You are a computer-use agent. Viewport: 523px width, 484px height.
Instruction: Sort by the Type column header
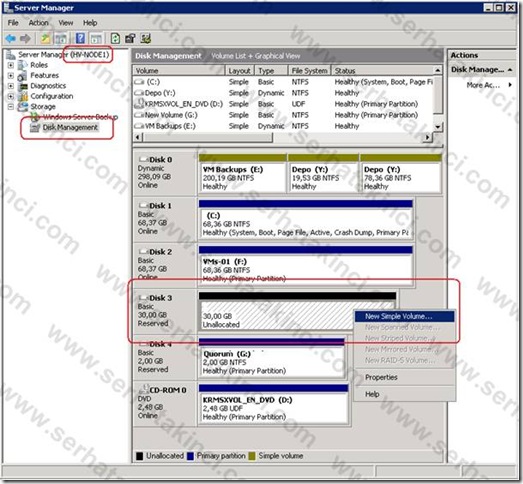click(271, 71)
